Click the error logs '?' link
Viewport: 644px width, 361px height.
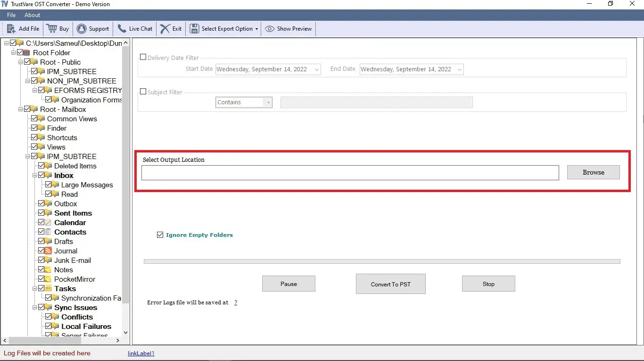pos(236,302)
